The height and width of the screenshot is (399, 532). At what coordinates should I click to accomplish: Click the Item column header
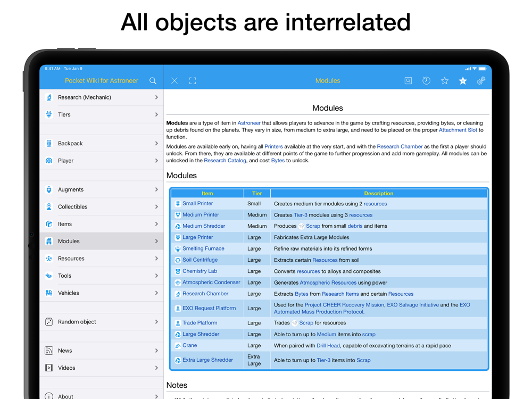(207, 194)
